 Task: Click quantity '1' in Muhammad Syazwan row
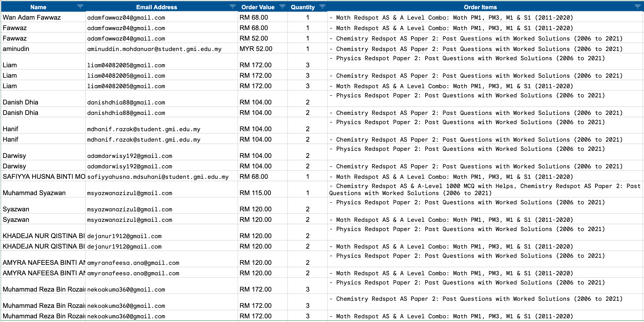[308, 190]
